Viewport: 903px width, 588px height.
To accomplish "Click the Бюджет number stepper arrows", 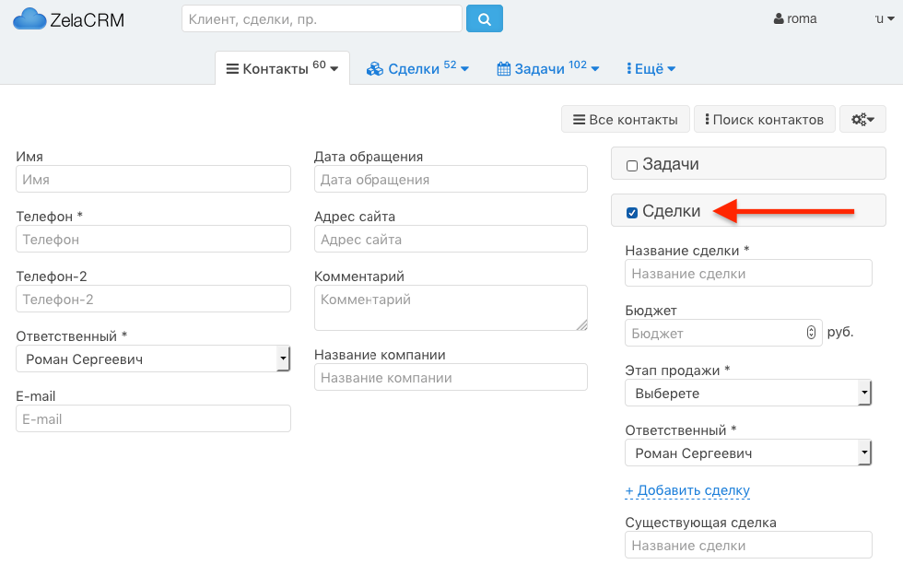I will pos(811,333).
